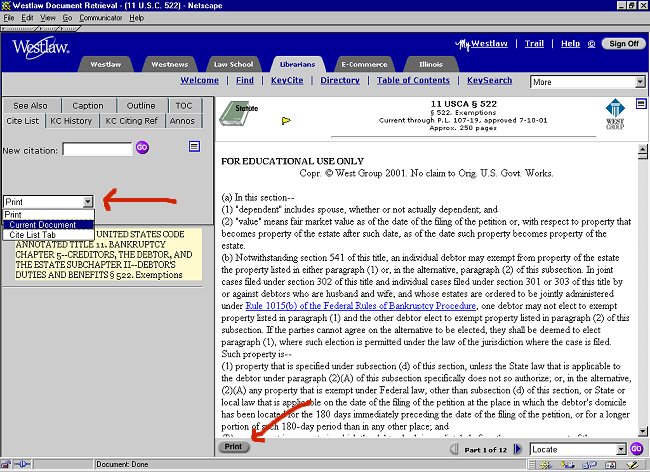Open Netscape Navigator icon in component bar

tap(546, 465)
